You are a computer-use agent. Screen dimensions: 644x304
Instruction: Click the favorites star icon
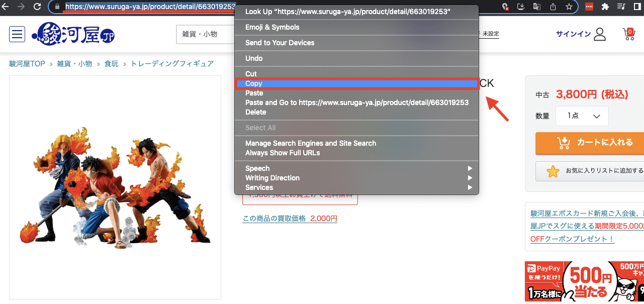553,172
